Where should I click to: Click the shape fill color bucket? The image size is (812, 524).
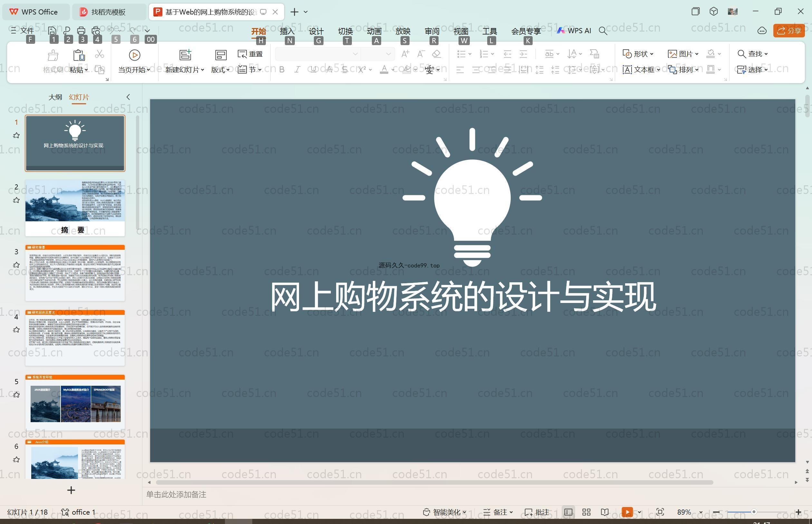point(710,54)
